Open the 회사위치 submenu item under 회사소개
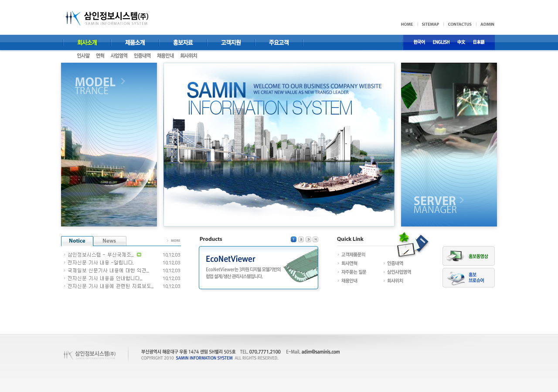 [188, 56]
